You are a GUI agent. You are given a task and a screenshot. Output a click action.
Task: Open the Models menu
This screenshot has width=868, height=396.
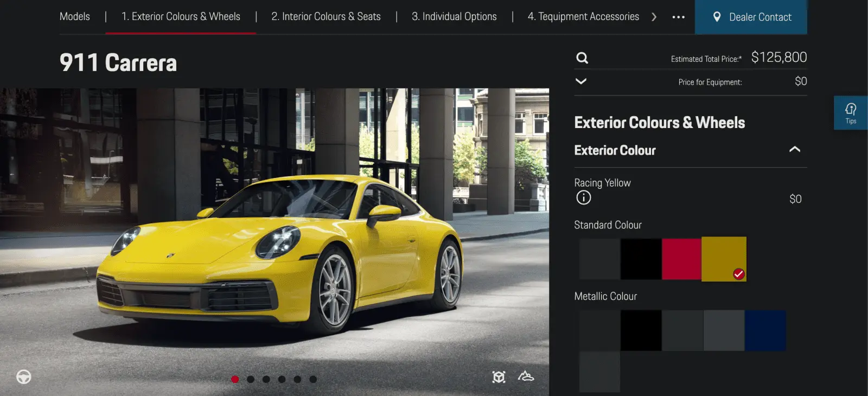tap(75, 17)
